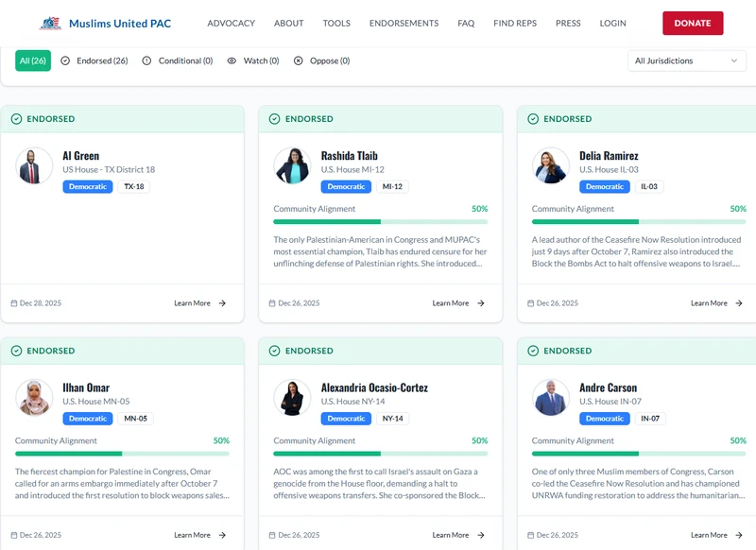Viewport: 756px width, 550px height.
Task: Click the calendar icon on Al Green's card
Action: (x=14, y=303)
